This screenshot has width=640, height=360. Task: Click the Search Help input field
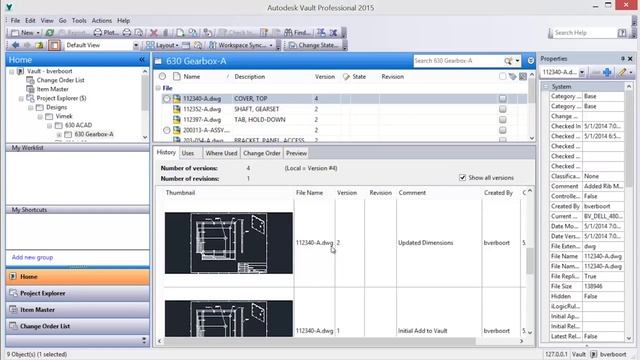click(584, 33)
